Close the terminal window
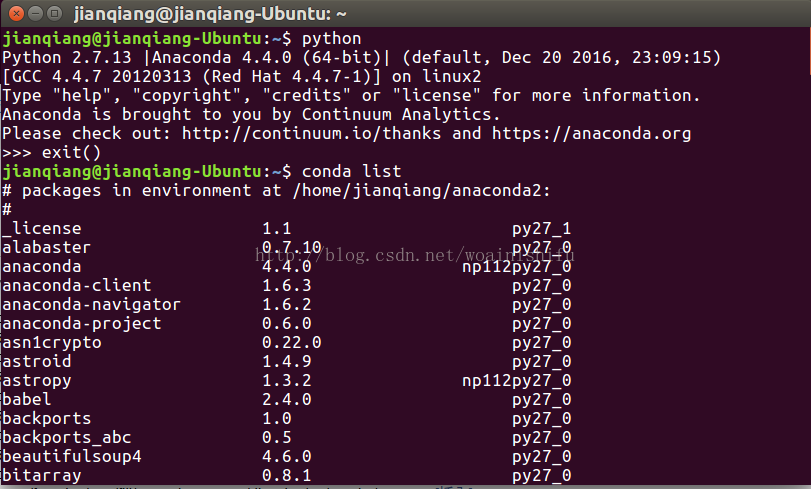This screenshot has width=811, height=489. [16, 13]
